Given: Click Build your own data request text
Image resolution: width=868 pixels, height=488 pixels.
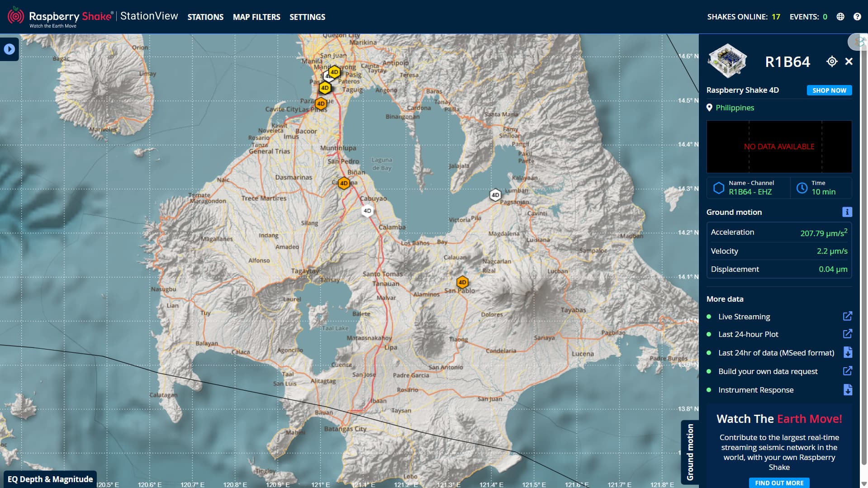Looking at the screenshot, I should (768, 371).
